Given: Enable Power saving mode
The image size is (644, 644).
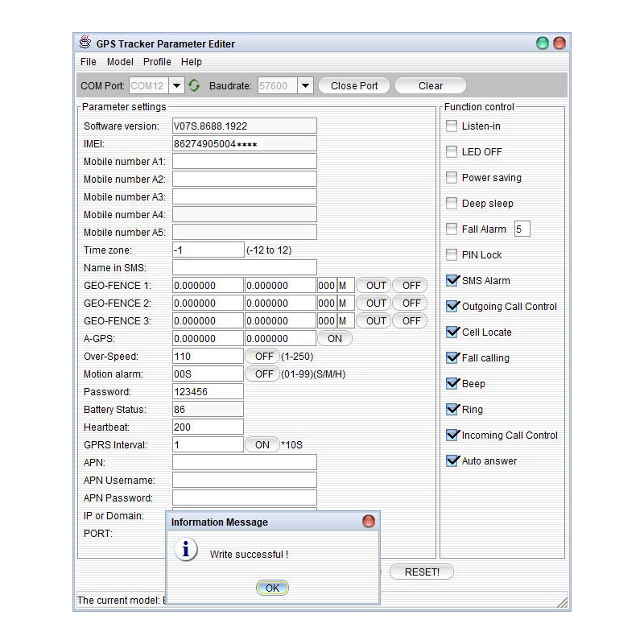Looking at the screenshot, I should [x=451, y=177].
